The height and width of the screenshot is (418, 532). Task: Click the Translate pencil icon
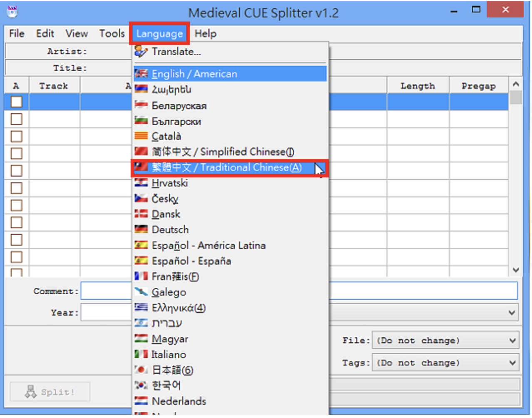141,51
